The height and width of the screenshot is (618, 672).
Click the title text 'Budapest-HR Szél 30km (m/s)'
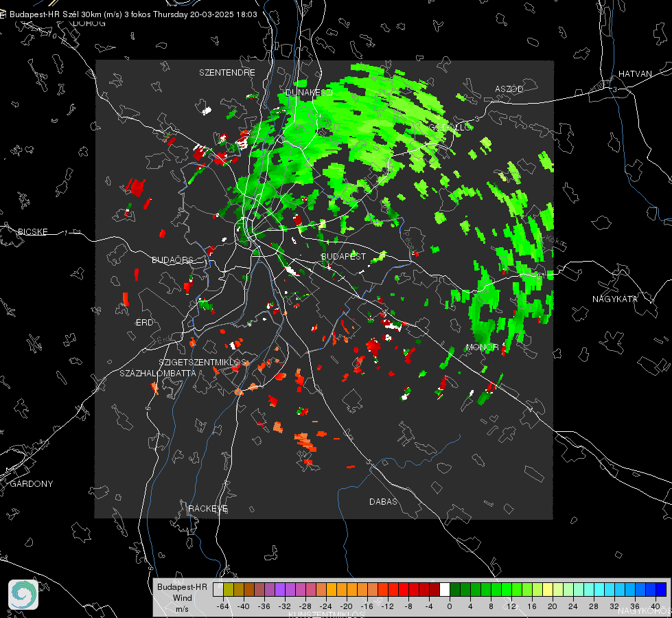pyautogui.click(x=66, y=14)
